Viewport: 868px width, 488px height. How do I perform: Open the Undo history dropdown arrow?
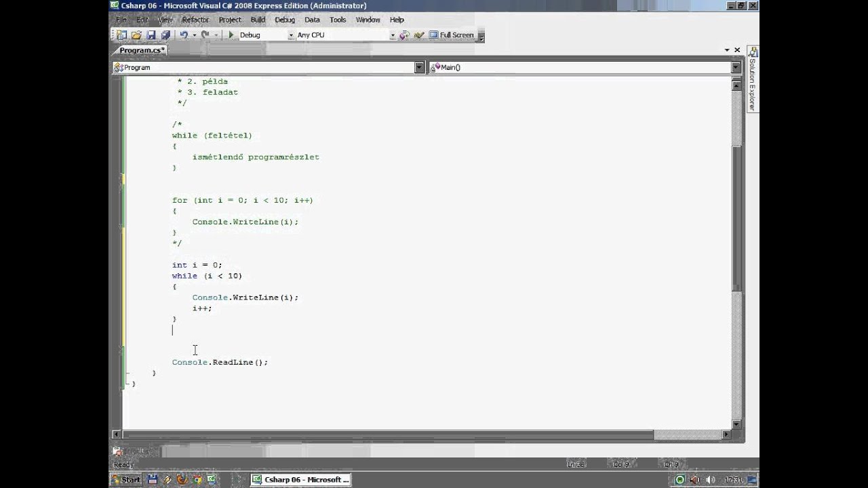tap(194, 35)
